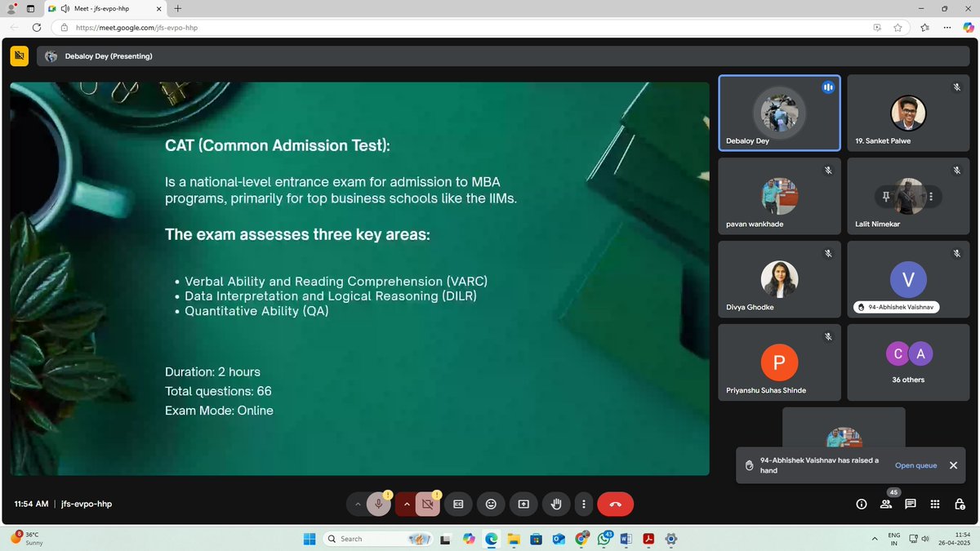Open File Explorer from taskbar

[513, 539]
